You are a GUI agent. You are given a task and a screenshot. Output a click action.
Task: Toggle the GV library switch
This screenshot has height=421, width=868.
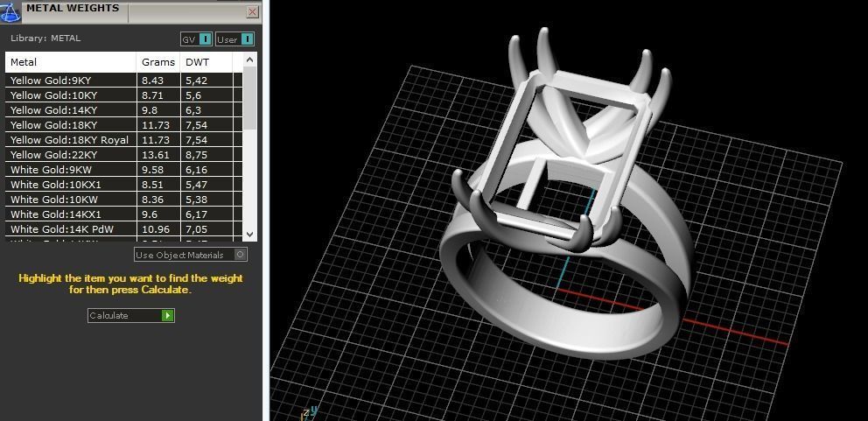point(197,39)
